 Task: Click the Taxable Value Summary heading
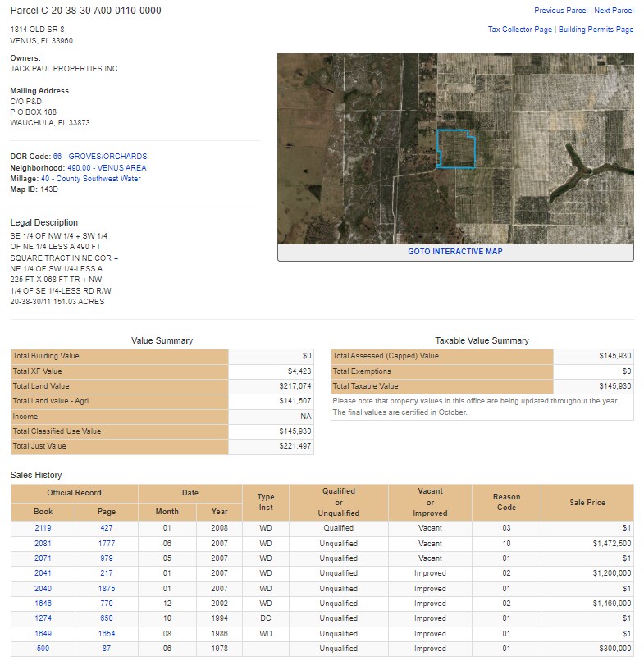[482, 340]
